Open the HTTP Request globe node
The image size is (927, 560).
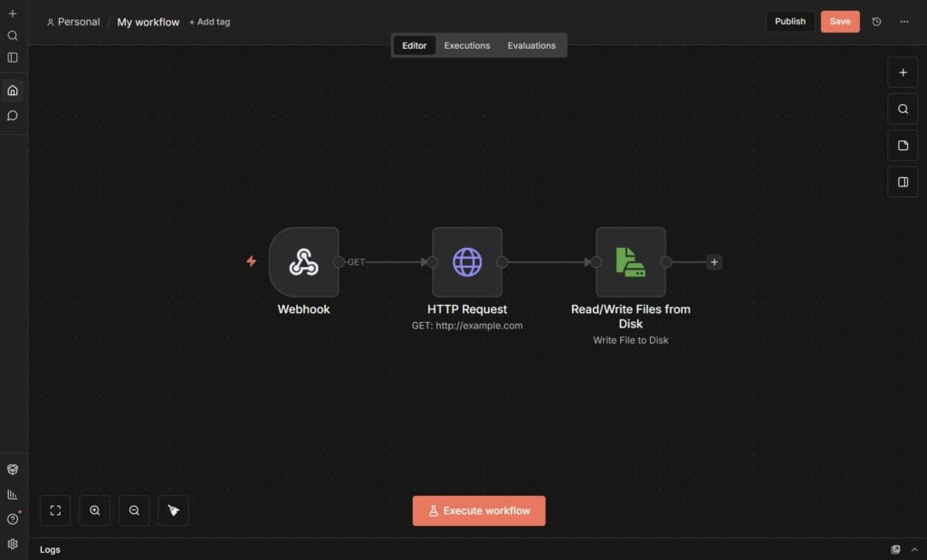(x=467, y=262)
